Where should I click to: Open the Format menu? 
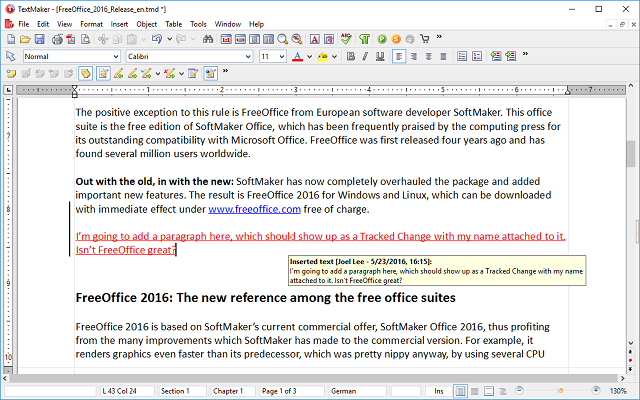[91, 24]
